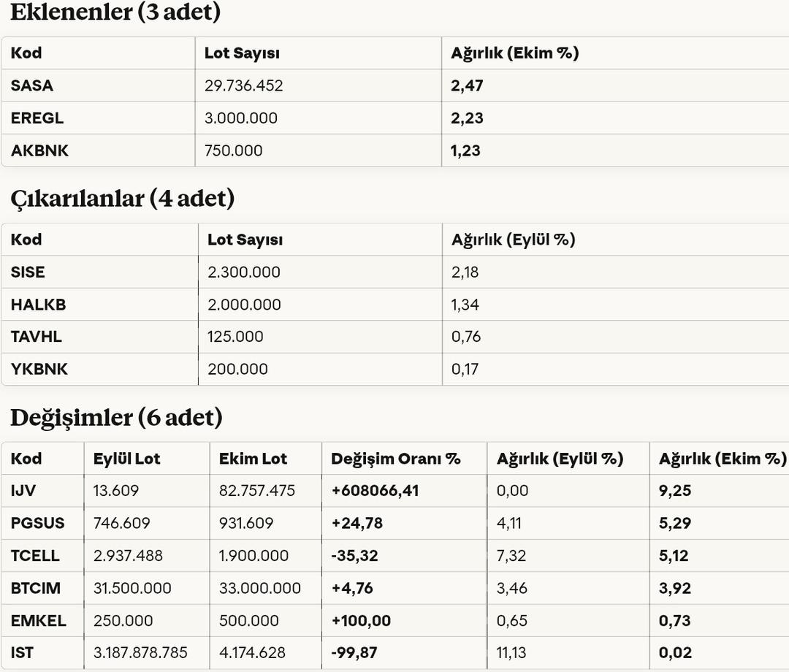Click HALKB in the Çıkarılanlar table
Image resolution: width=789 pixels, height=672 pixels.
click(x=38, y=305)
